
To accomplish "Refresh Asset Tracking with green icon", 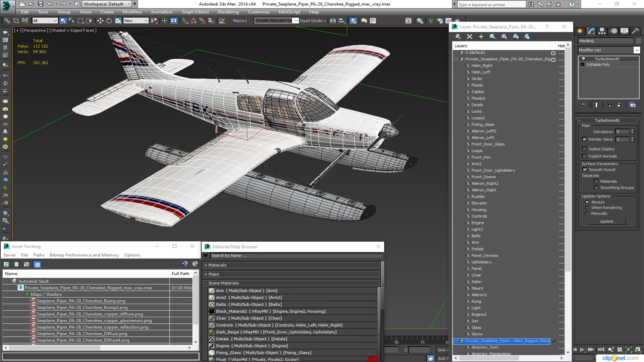I will (6, 264).
